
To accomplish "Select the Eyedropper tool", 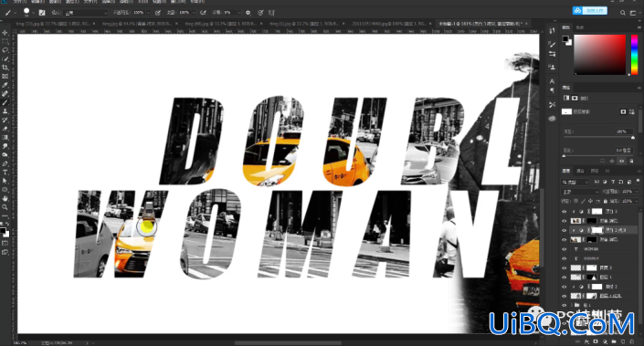I will [5, 85].
